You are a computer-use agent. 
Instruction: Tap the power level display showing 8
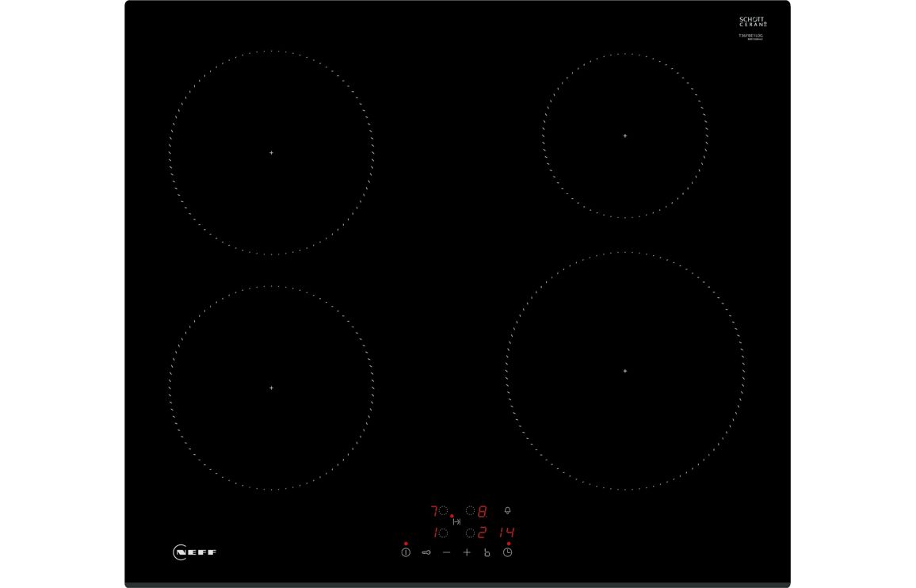(481, 512)
